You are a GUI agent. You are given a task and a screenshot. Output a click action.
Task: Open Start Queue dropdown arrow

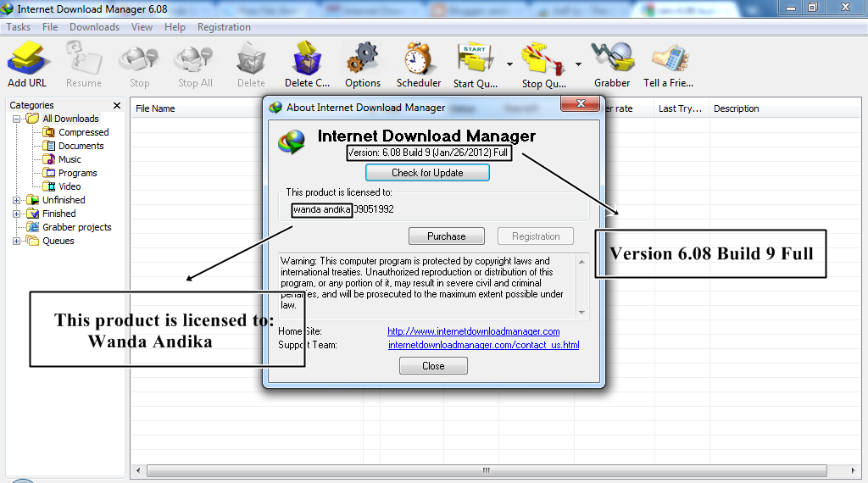[x=509, y=64]
